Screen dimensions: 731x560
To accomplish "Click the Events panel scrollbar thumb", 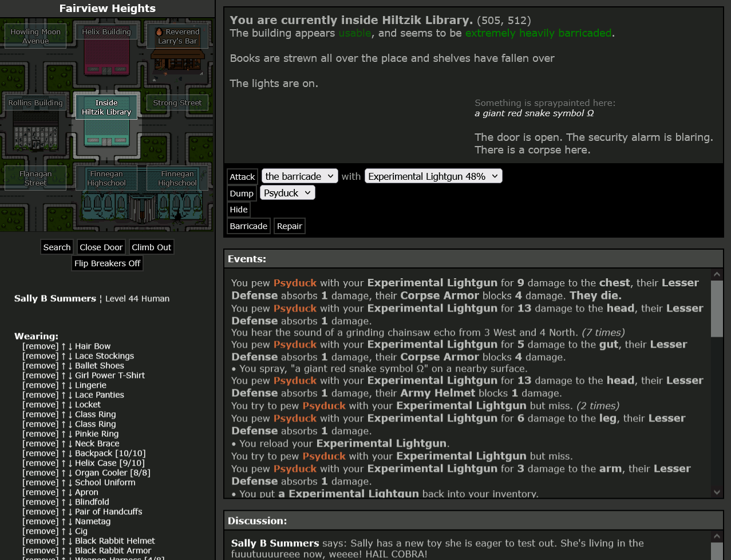I will tap(717, 308).
